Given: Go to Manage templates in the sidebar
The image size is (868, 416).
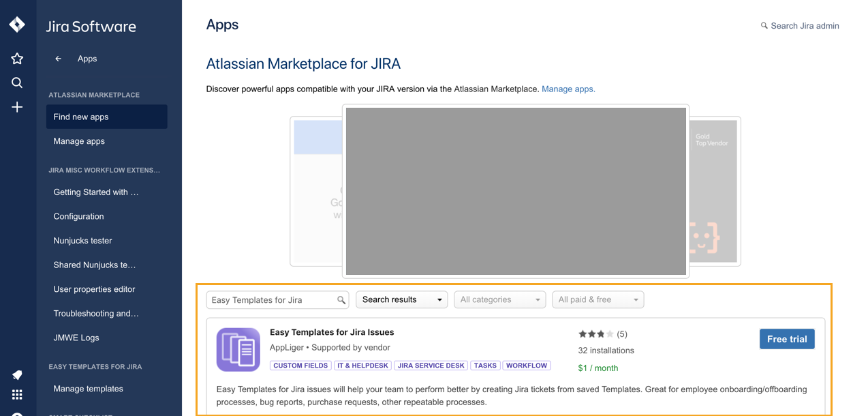Looking at the screenshot, I should point(88,389).
